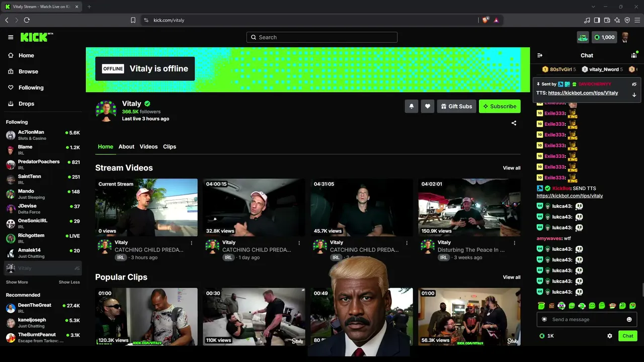This screenshot has height=362, width=644.
Task: Click View all for Popular Clips
Action: (x=512, y=277)
